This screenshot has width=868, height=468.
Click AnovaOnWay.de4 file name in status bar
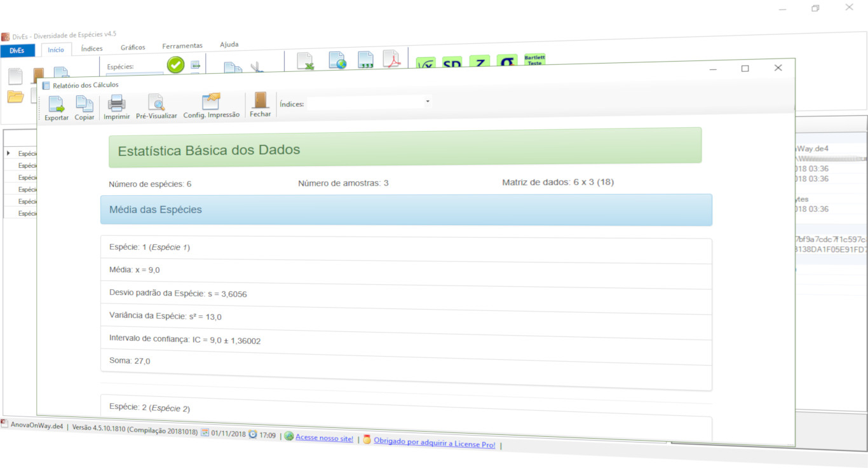tap(37, 425)
